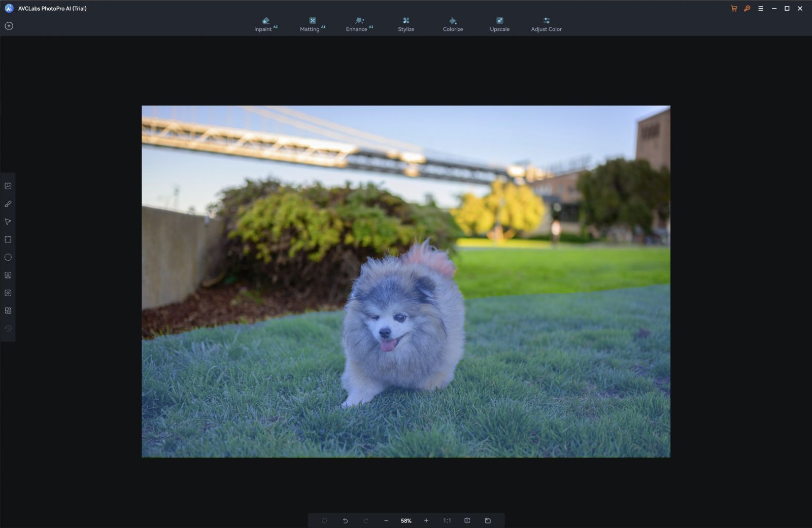
Task: Open the hamburger menu
Action: pyautogui.click(x=760, y=9)
